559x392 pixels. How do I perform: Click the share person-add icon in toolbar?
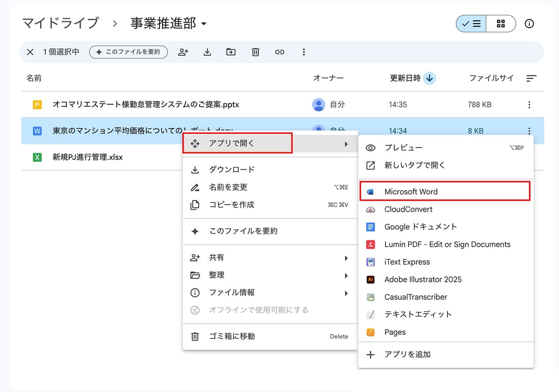[183, 52]
